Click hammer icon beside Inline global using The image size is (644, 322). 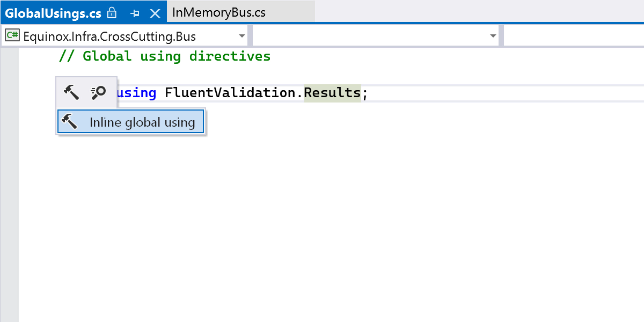pyautogui.click(x=70, y=122)
